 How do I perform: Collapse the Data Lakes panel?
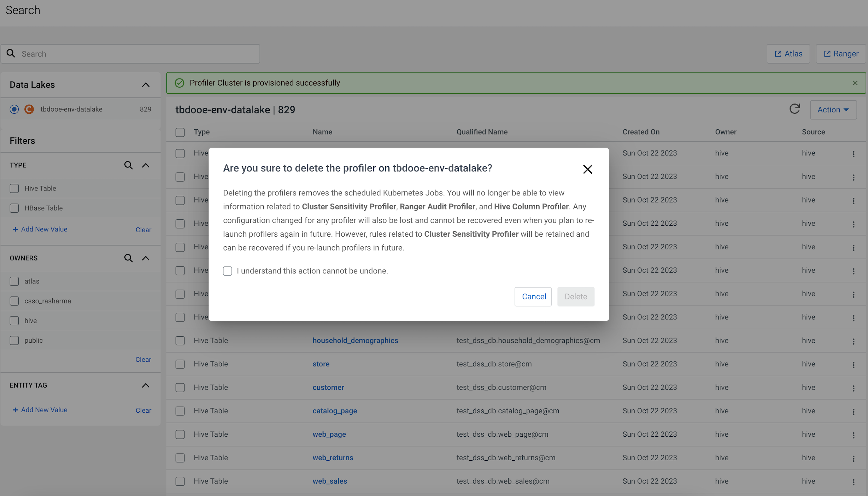[146, 85]
